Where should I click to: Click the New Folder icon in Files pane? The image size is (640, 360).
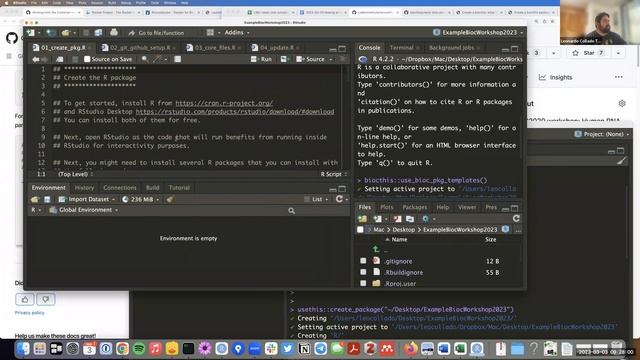[x=362, y=219]
